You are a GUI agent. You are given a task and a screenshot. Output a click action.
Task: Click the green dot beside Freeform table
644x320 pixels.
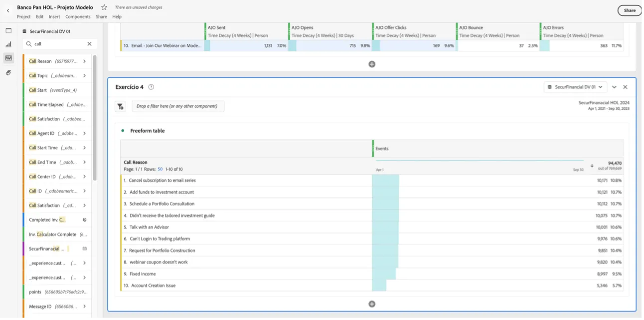click(x=123, y=131)
